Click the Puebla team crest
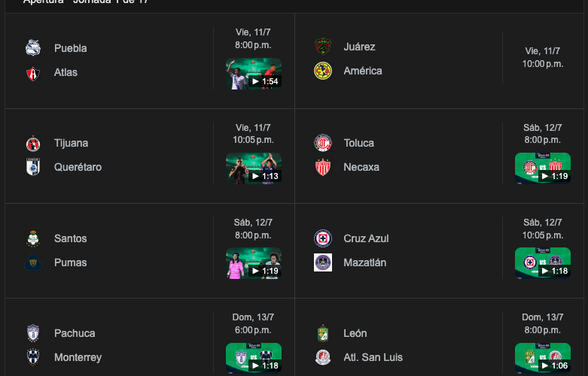 [32, 48]
